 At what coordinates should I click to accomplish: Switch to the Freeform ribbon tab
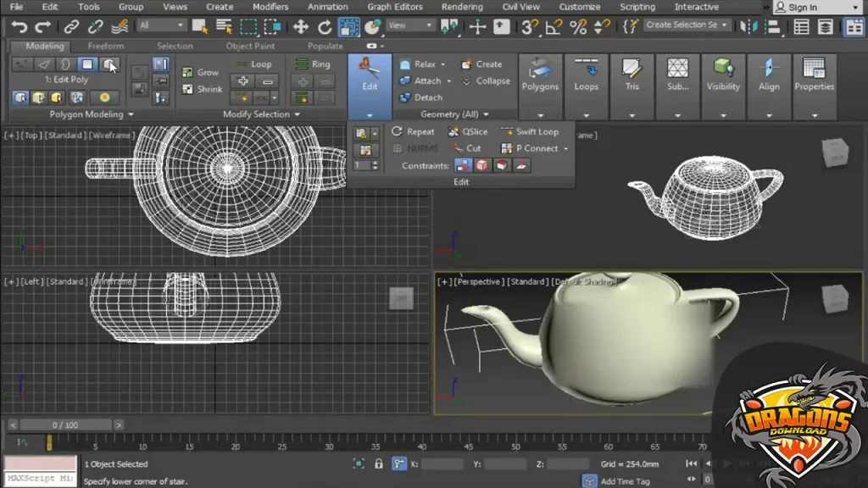(106, 46)
